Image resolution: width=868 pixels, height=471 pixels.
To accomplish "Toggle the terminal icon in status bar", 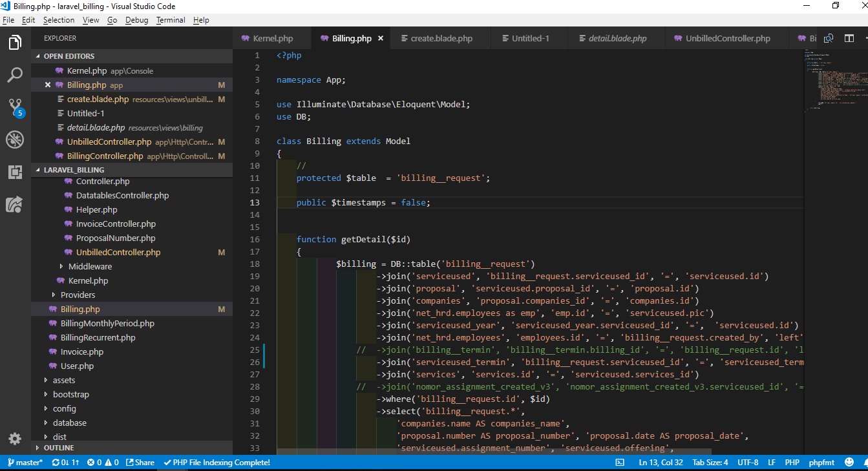I will tap(620, 463).
